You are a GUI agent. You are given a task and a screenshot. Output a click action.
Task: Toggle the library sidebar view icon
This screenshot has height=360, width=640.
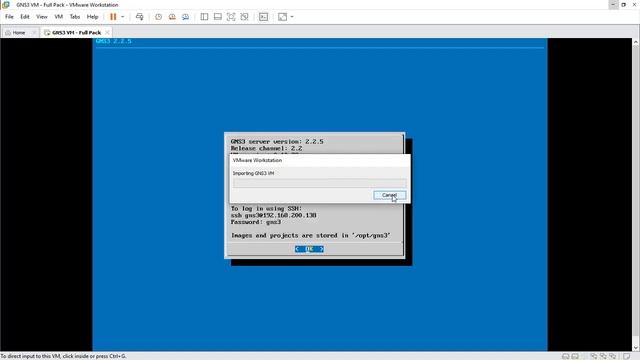[x=204, y=17]
